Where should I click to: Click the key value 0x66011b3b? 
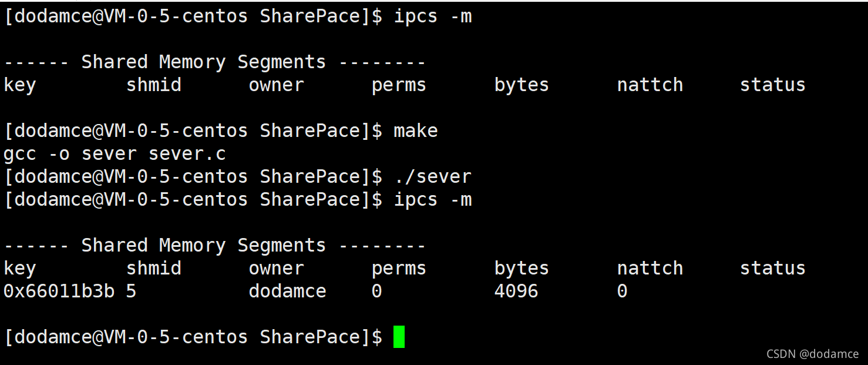pyautogui.click(x=59, y=291)
